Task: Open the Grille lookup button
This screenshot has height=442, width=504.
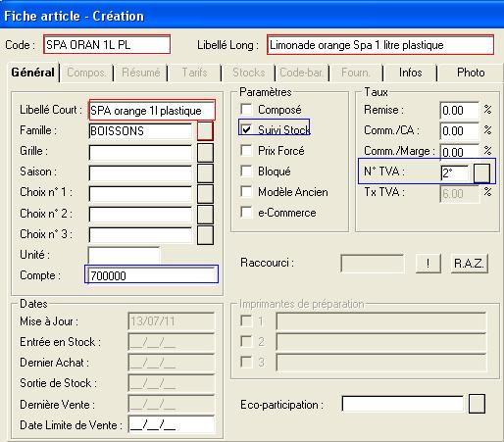Action: pos(205,152)
